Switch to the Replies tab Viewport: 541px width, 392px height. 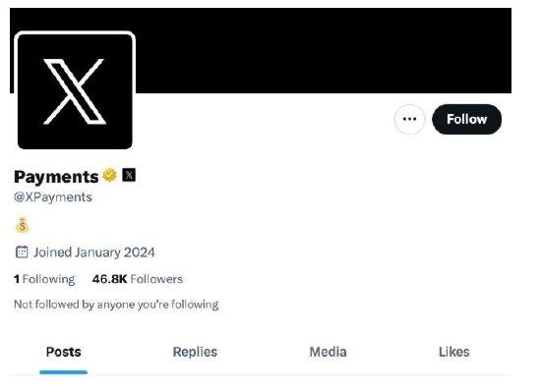click(195, 352)
